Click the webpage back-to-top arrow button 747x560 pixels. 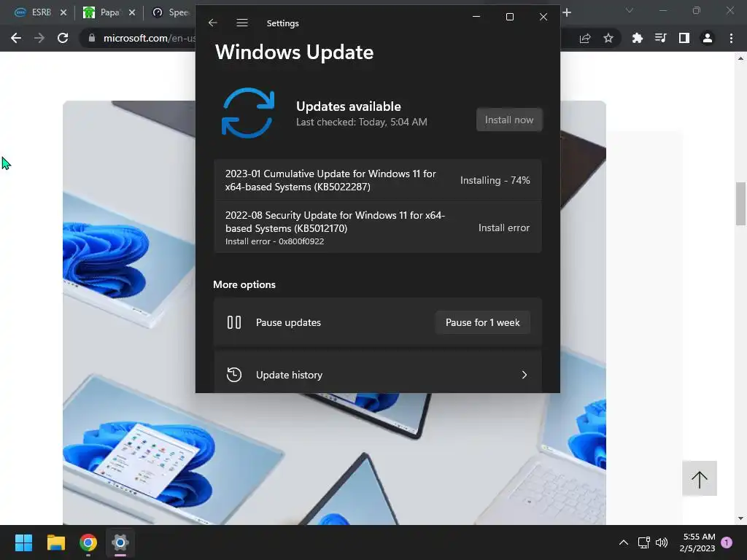click(x=700, y=478)
